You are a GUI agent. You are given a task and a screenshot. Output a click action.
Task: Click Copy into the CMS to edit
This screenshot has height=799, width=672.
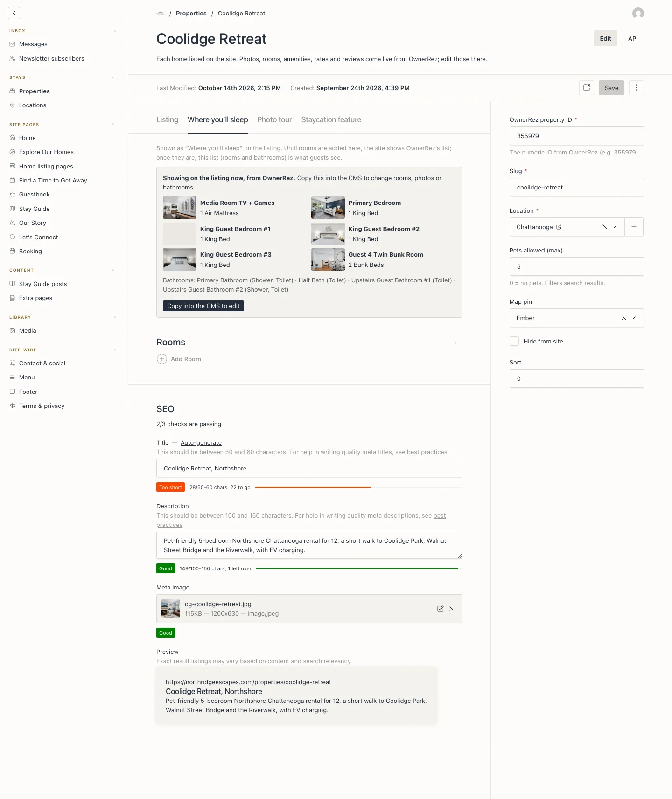[x=203, y=306]
